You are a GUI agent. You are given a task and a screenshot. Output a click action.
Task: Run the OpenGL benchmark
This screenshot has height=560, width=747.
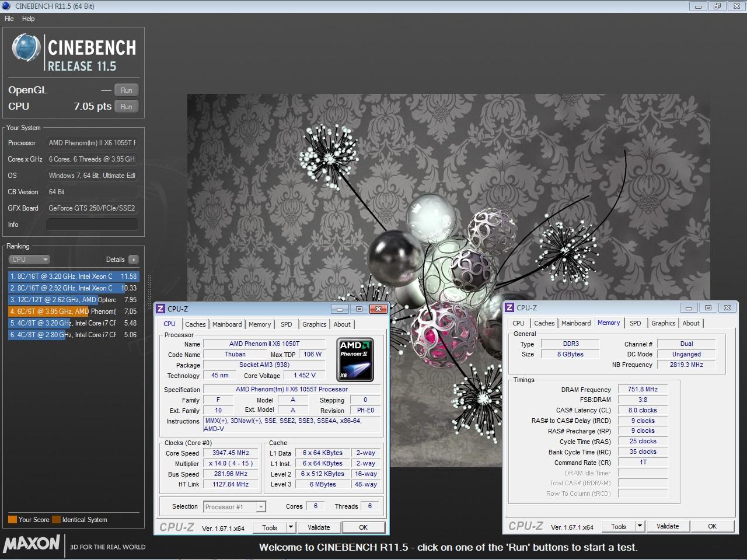(x=127, y=90)
